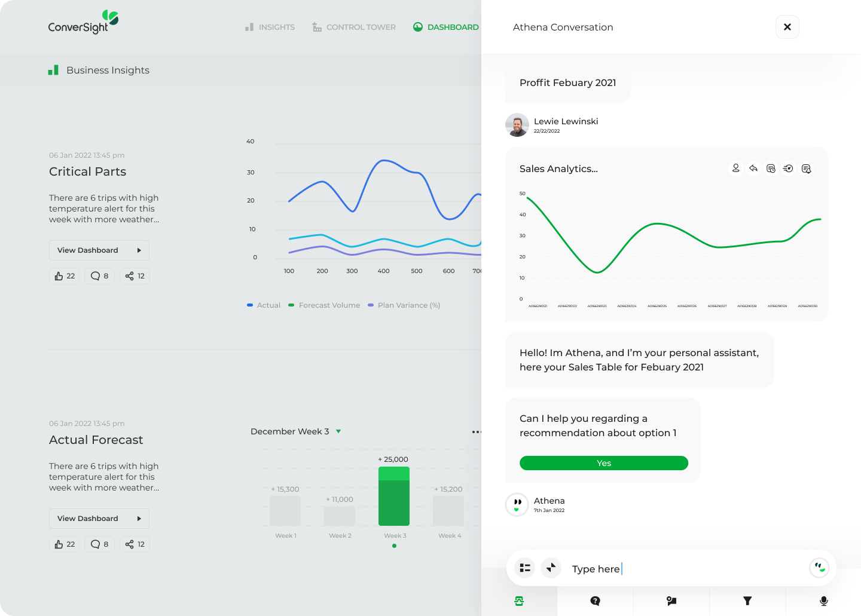Click the reply arrow on Sales Analytics card
The height and width of the screenshot is (616, 861).
753,168
